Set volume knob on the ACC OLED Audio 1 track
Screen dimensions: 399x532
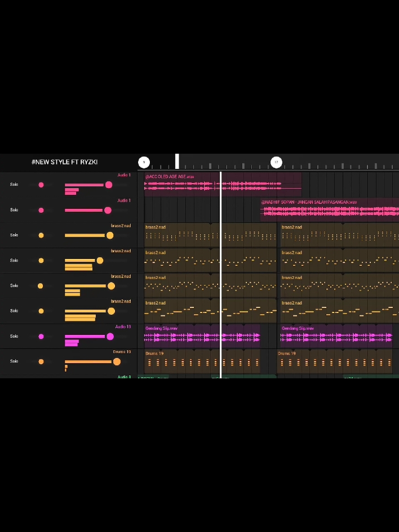click(x=109, y=185)
